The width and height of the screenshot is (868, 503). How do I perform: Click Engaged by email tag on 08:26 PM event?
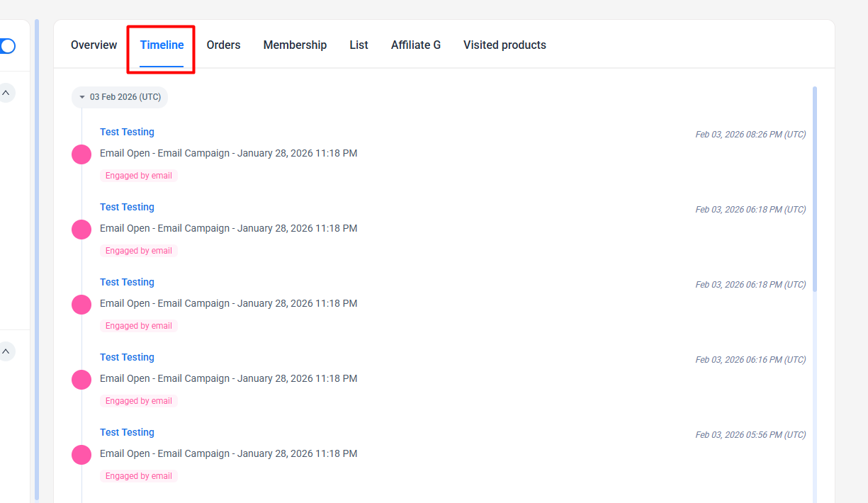point(139,176)
